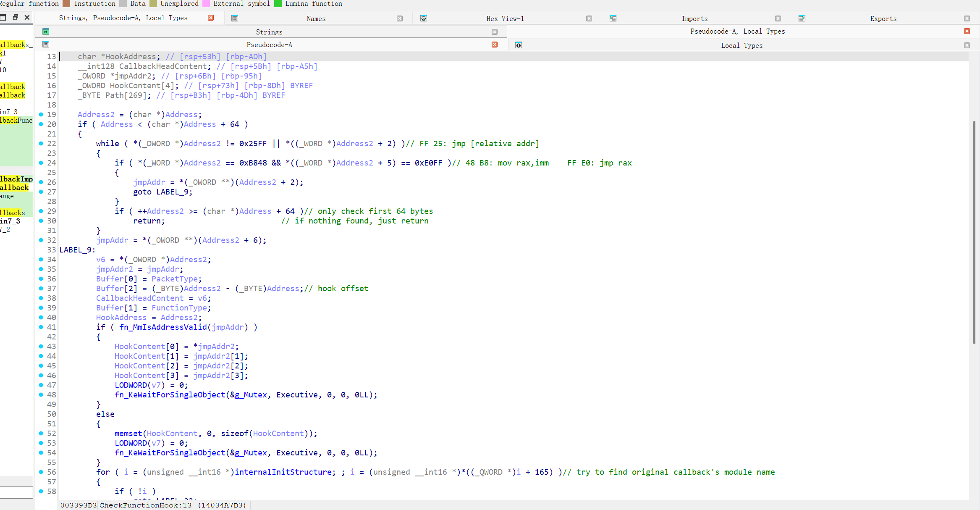Click constant 0x25FF on line 22
The height and width of the screenshot is (510, 980).
(x=253, y=143)
